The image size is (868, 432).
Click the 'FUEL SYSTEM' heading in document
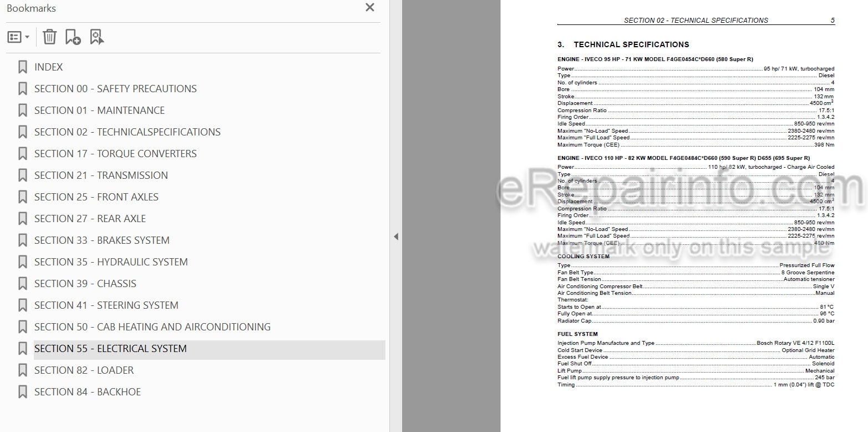tap(577, 334)
